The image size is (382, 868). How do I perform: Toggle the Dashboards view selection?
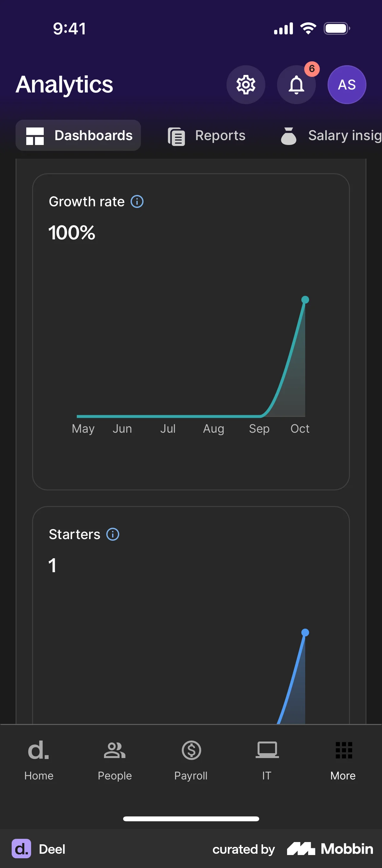pos(78,135)
